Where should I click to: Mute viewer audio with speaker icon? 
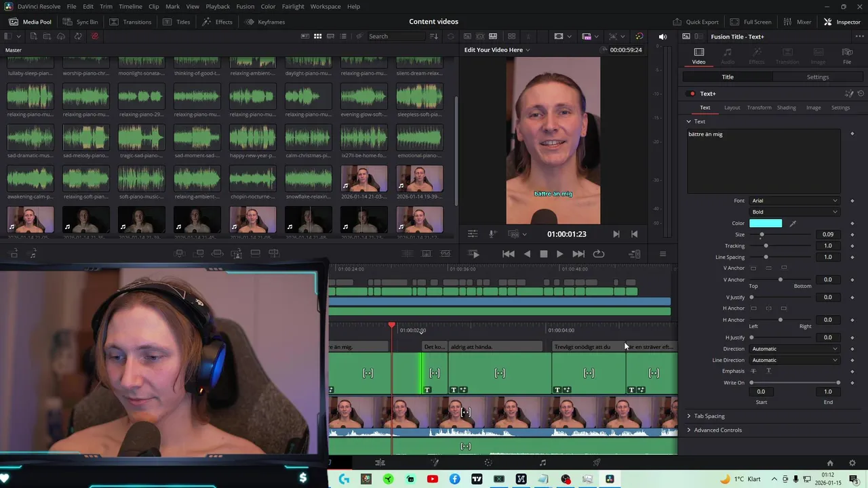663,37
